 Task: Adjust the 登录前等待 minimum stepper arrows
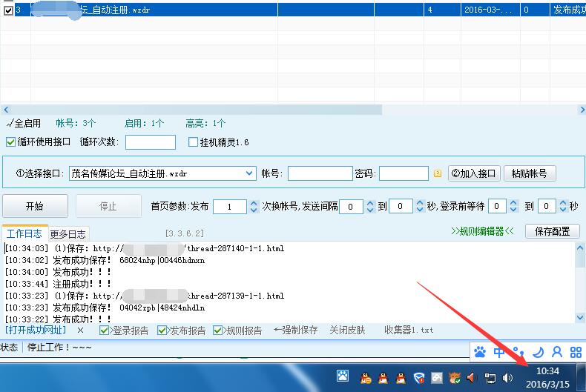point(513,206)
